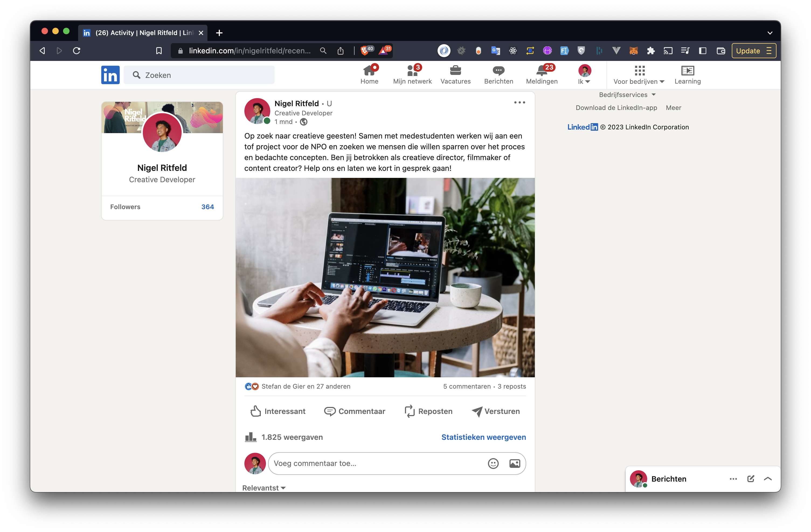Click the emoji icon in comment box
The width and height of the screenshot is (811, 532).
point(493,463)
